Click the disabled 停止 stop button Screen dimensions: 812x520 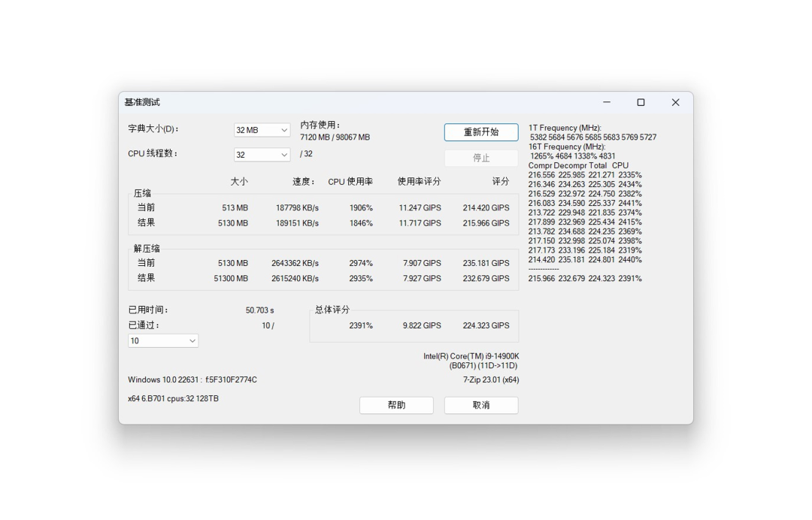481,158
